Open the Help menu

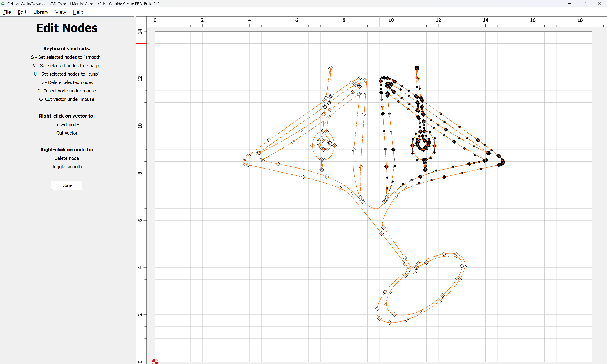78,12
